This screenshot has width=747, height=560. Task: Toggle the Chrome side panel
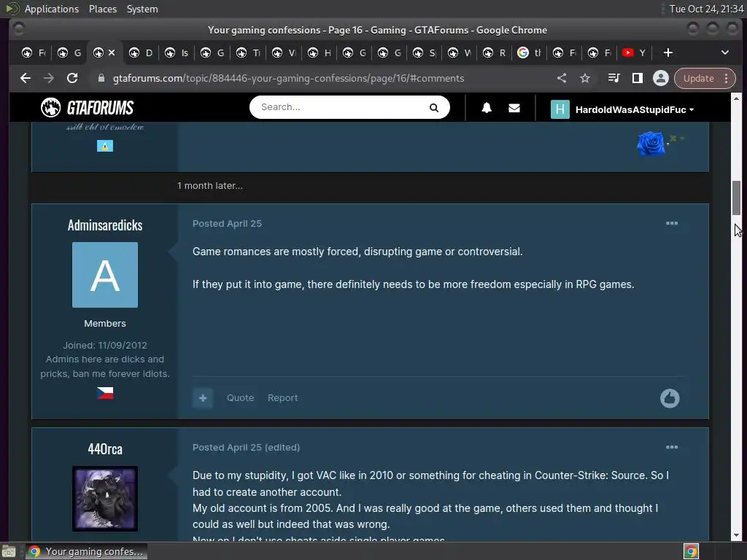point(637,78)
